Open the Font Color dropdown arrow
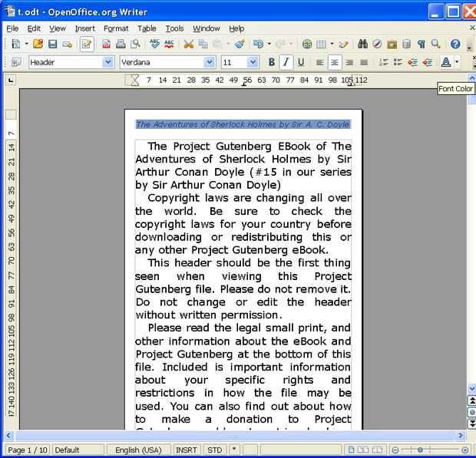 [457, 62]
